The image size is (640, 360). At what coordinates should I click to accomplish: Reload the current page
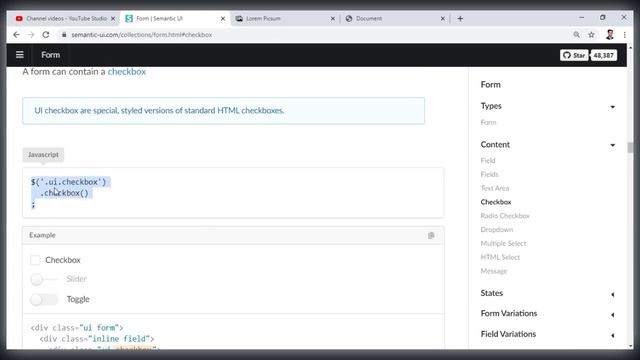click(x=46, y=35)
